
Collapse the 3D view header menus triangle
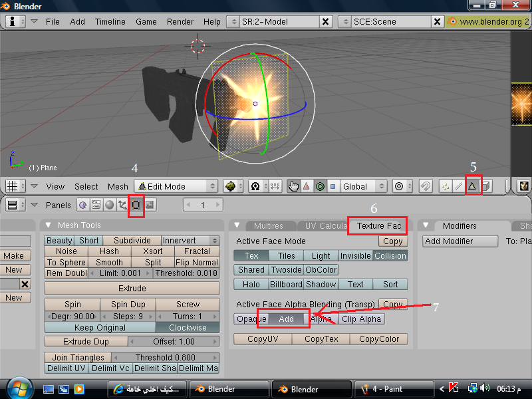pyautogui.click(x=34, y=186)
